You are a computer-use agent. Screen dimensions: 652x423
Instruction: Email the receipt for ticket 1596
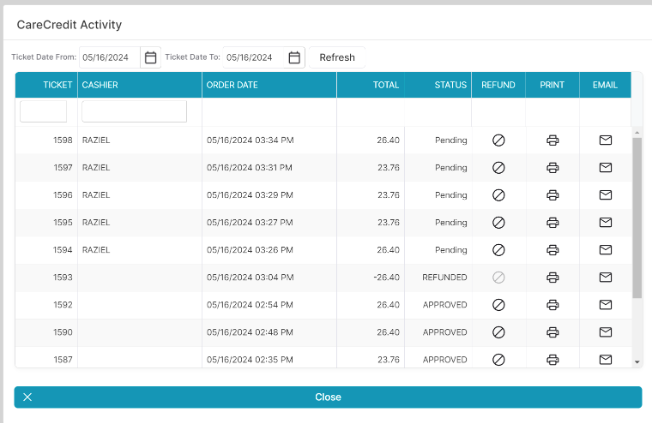pyautogui.click(x=605, y=195)
